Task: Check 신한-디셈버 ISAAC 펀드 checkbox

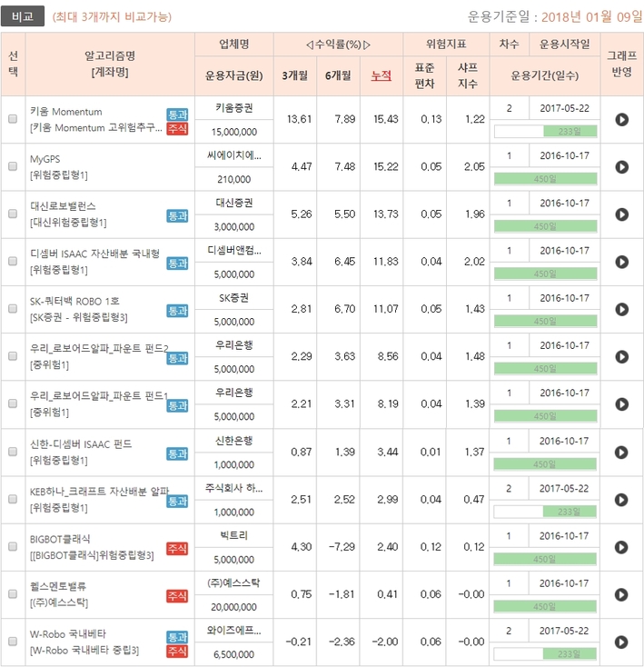Action: (13, 452)
